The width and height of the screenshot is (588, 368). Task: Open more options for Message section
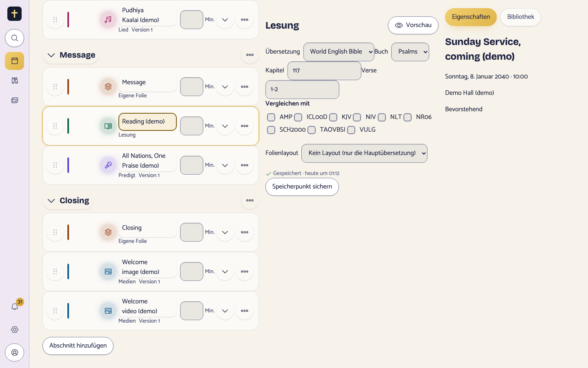(x=250, y=55)
